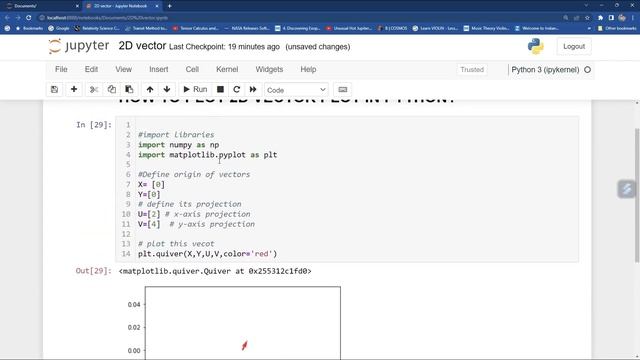The image size is (640, 360).
Task: Rename the notebook title 2D vector
Action: (142, 46)
